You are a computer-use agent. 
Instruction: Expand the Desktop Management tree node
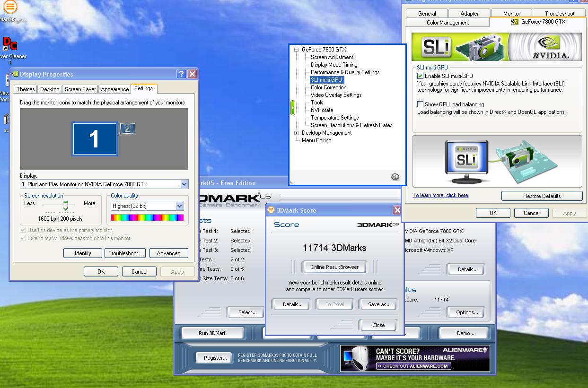click(x=297, y=133)
